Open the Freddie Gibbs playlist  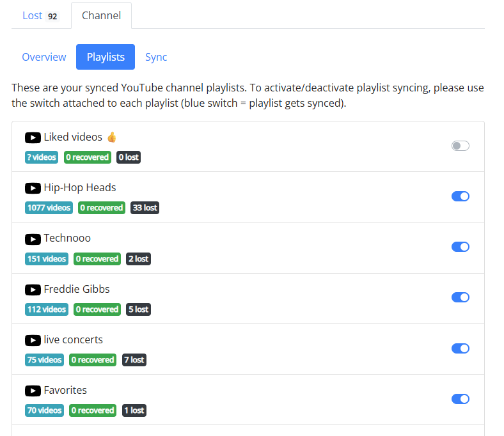pyautogui.click(x=77, y=289)
